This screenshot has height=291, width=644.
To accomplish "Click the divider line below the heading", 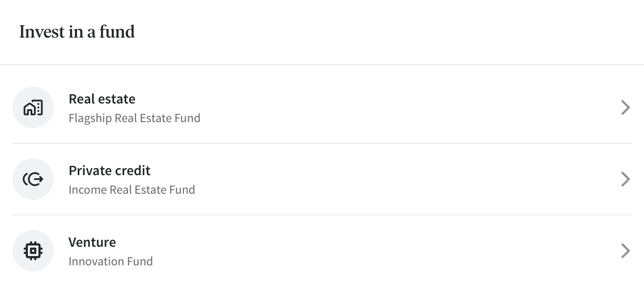I will (322, 65).
